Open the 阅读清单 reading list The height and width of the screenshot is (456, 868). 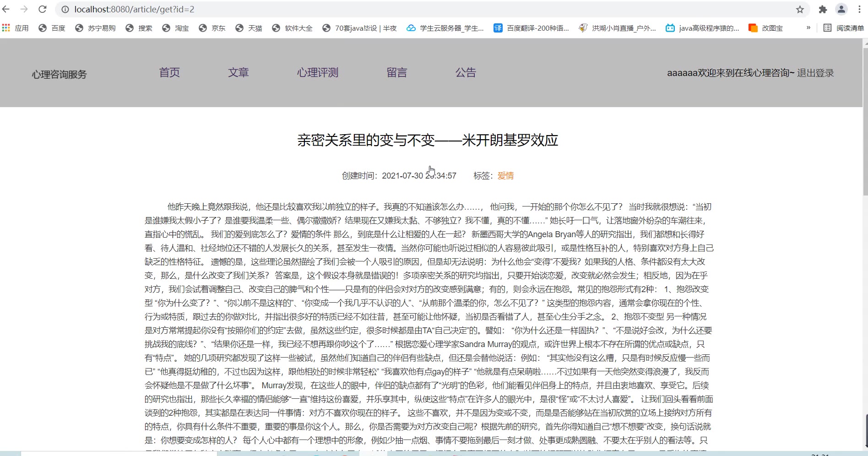[x=844, y=28]
